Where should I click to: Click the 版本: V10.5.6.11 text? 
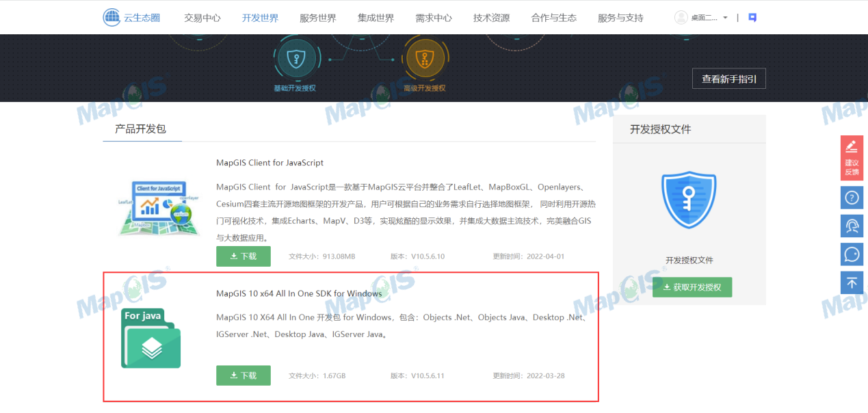(x=417, y=375)
